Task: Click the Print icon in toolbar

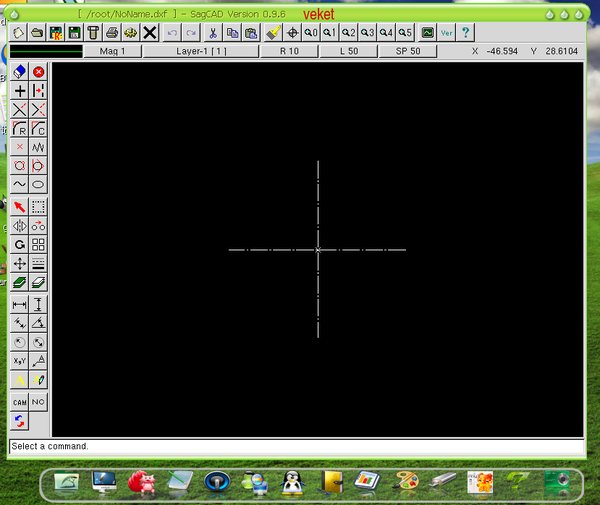Action: pyautogui.click(x=112, y=33)
